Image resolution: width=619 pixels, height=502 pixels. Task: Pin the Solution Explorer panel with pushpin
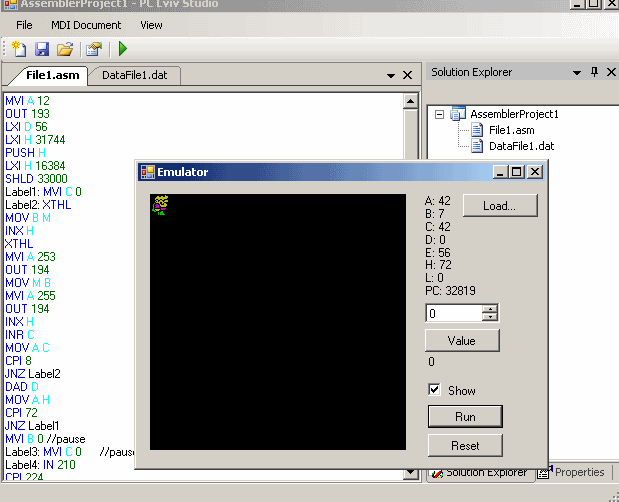point(594,73)
